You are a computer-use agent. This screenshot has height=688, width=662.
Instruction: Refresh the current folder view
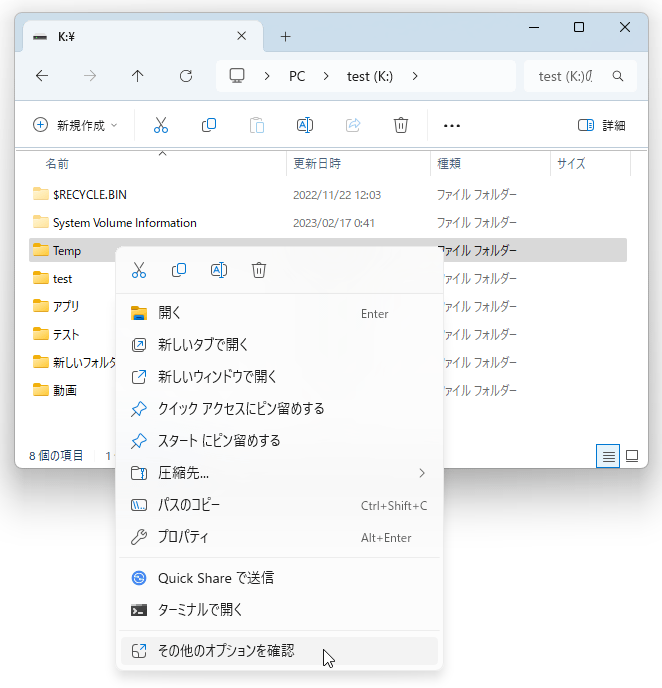point(186,76)
